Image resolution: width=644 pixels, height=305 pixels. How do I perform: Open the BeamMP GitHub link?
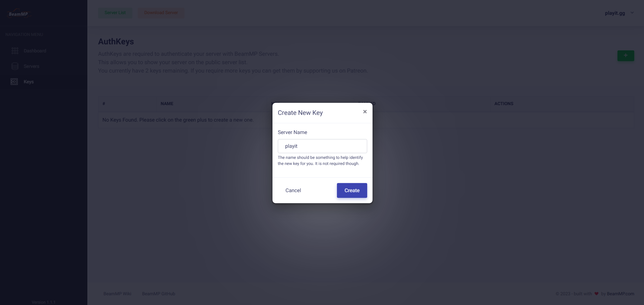158,294
